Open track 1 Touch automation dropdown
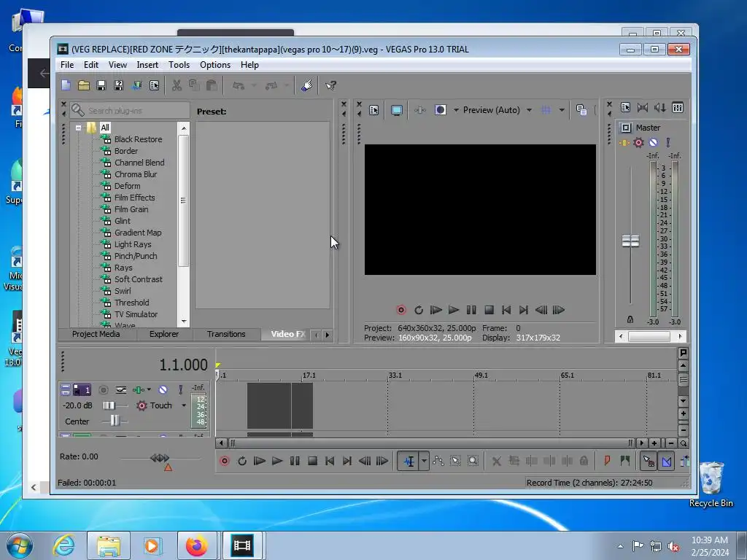The image size is (747, 560). pyautogui.click(x=183, y=405)
